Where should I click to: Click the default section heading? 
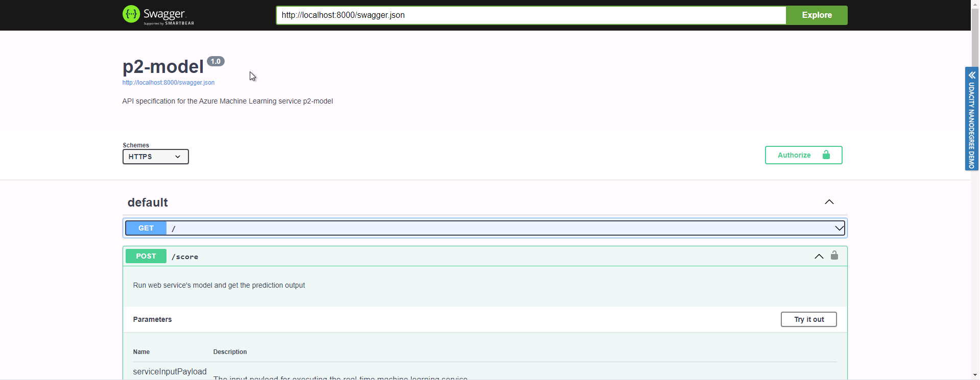[148, 202]
